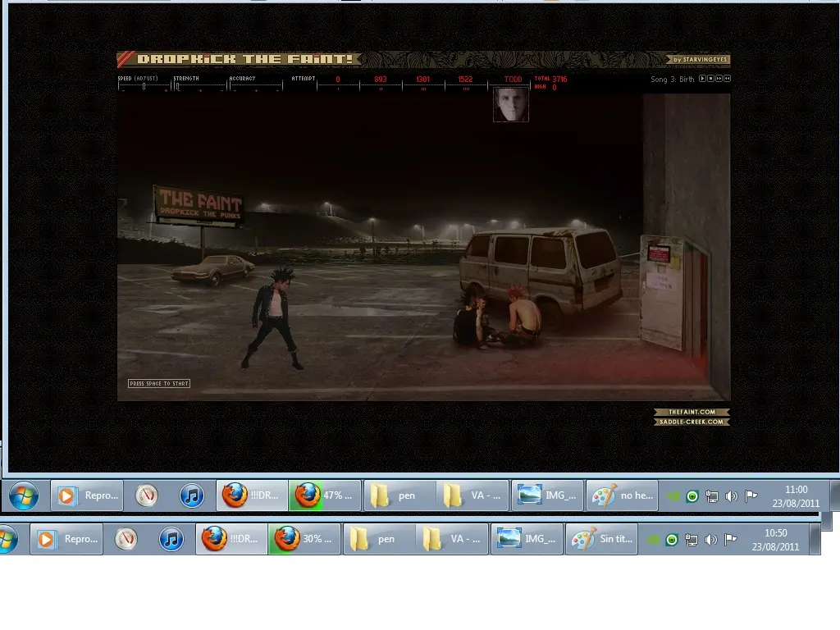Open volume speaker icon on 10:50 taskbar
This screenshot has width=840, height=630.
click(711, 540)
